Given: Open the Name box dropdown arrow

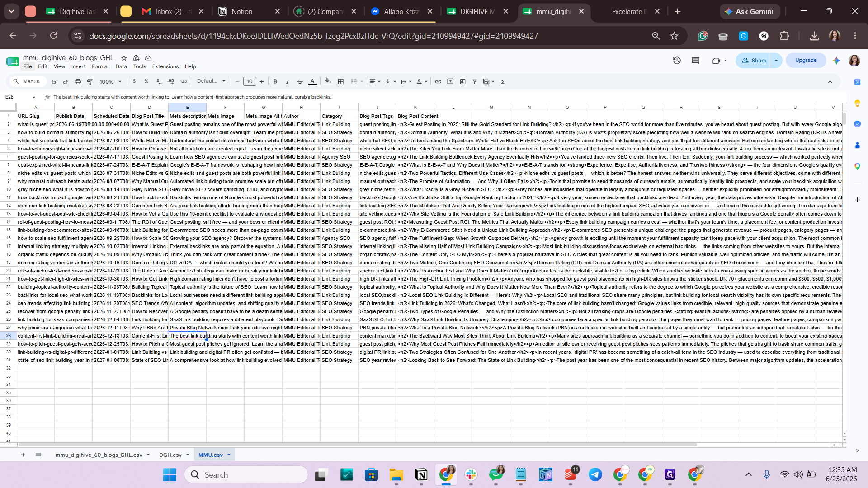Looking at the screenshot, I should coord(34,97).
